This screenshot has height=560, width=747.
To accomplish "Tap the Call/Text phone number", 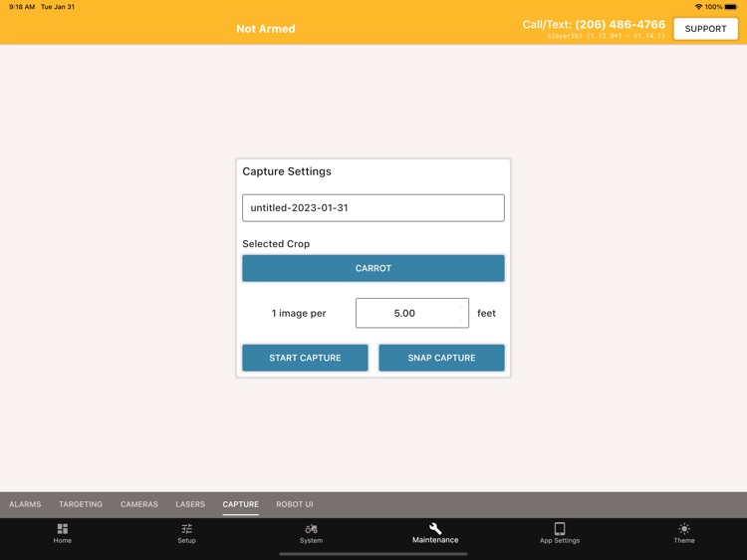I will point(620,25).
